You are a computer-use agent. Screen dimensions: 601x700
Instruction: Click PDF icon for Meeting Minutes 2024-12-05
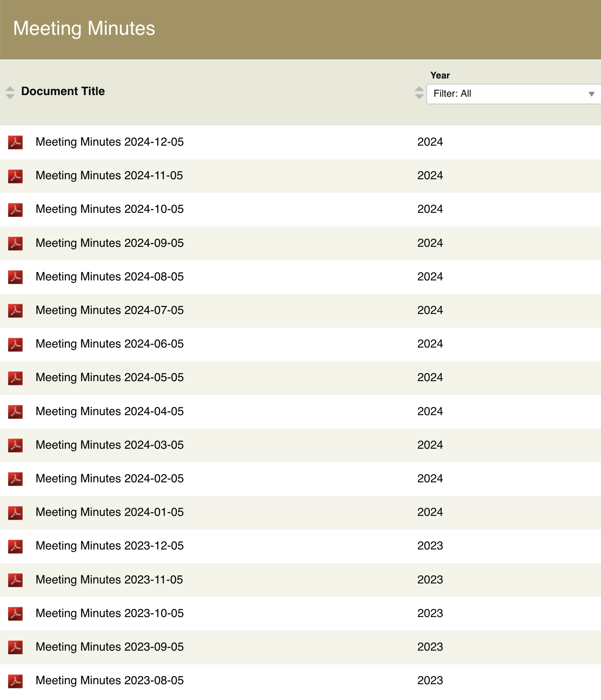tap(15, 142)
